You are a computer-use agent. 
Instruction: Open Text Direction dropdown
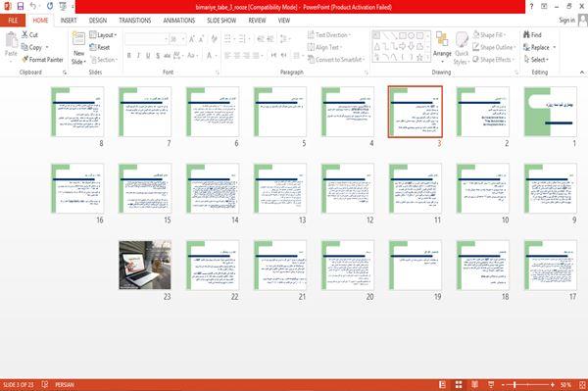[329, 35]
